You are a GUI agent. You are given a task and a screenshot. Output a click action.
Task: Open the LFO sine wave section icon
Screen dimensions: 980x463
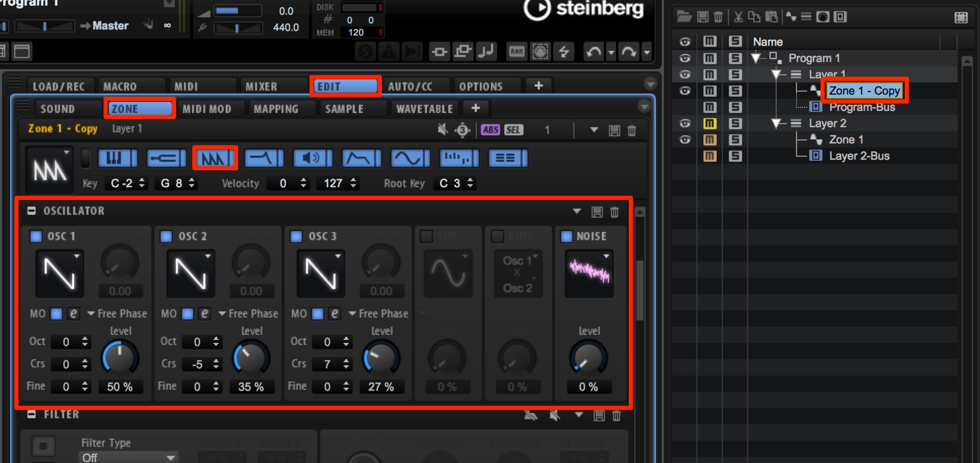[x=410, y=158]
